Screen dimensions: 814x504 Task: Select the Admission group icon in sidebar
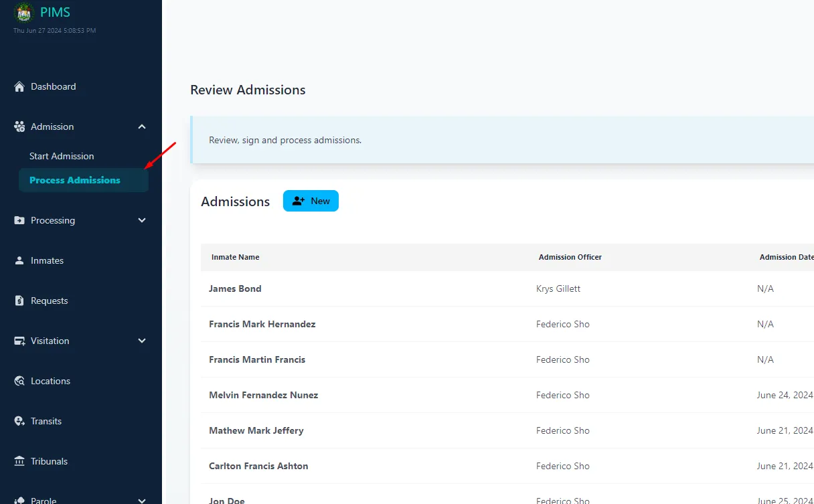[17, 127]
